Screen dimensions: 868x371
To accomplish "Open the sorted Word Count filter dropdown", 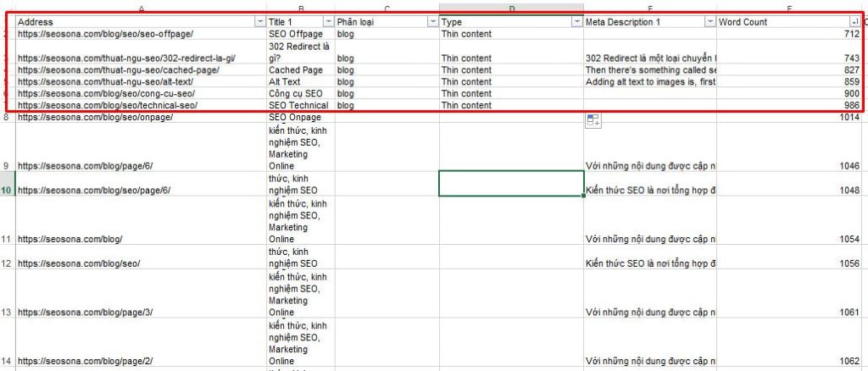I will click(x=855, y=22).
